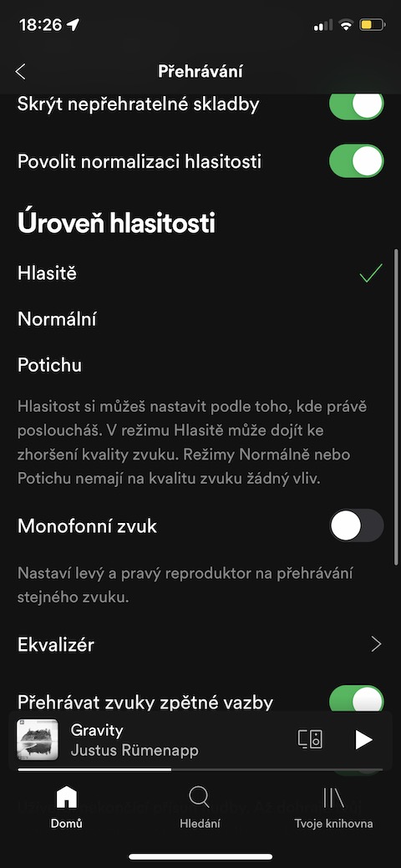Toggle Přehrávat zvuky zpětné vazby switch
The height and width of the screenshot is (868, 401).
point(356,700)
